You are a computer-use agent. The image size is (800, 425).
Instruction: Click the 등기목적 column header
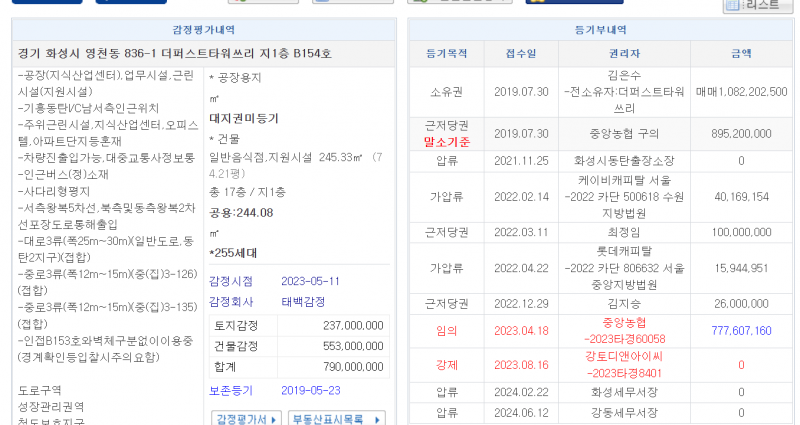coord(448,52)
